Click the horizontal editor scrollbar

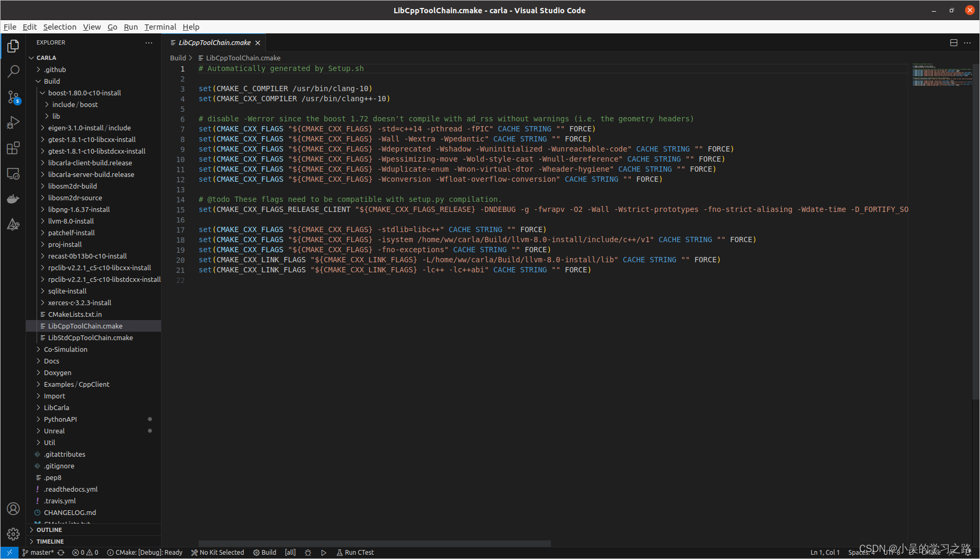(x=375, y=543)
